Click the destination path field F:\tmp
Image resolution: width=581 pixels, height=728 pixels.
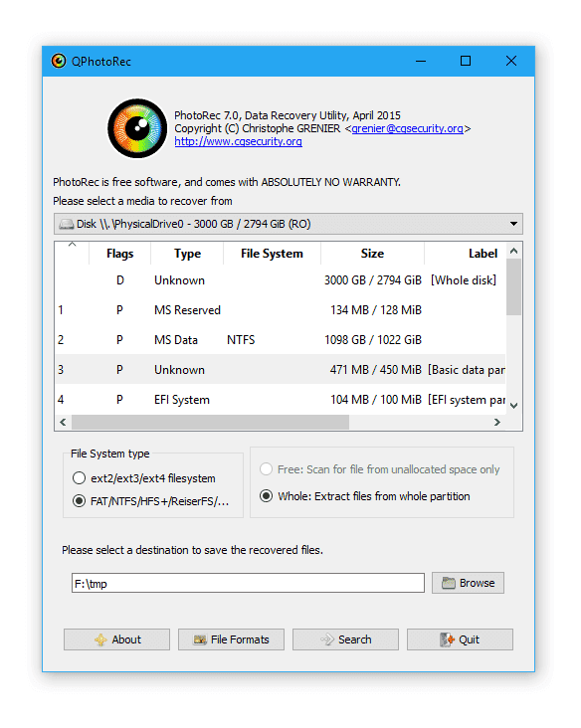248,583
